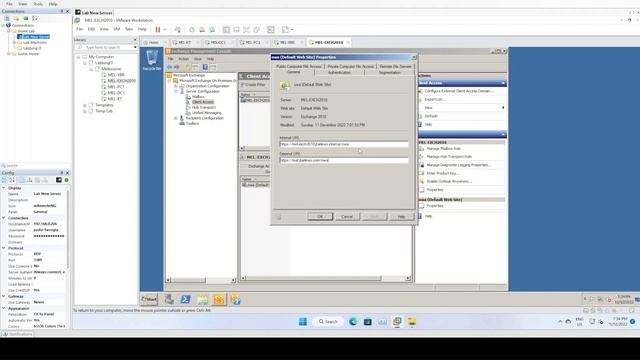
Task: Click Configure External Client Access Domain action
Action: coord(459,91)
